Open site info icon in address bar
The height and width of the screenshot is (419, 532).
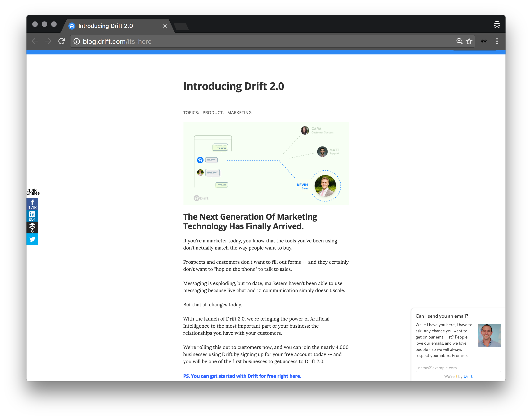click(x=77, y=41)
